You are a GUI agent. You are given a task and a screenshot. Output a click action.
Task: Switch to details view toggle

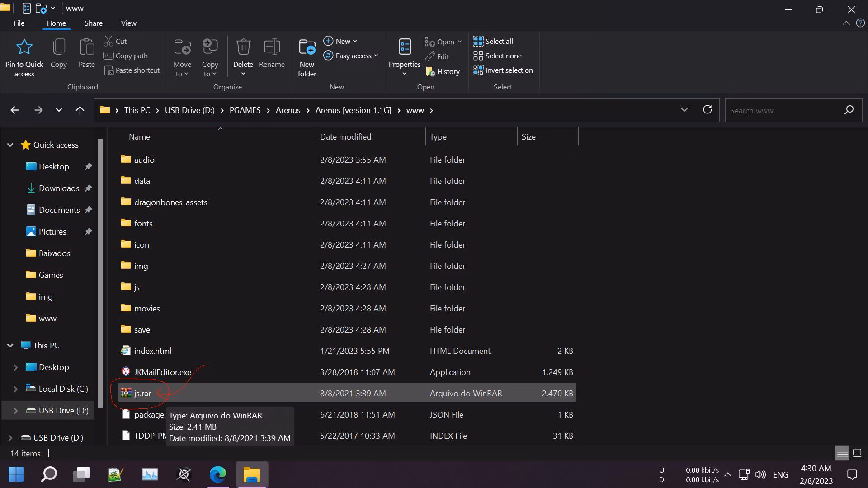(x=842, y=453)
